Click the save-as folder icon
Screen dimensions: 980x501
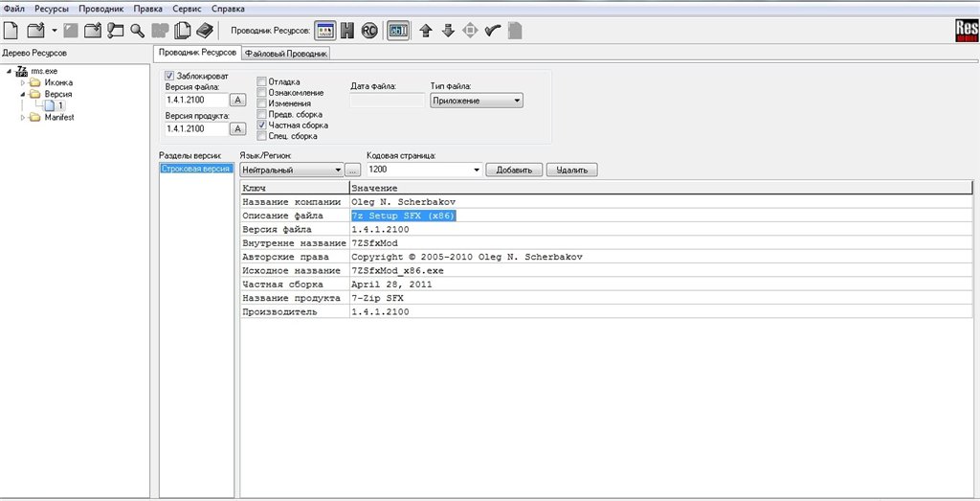pyautogui.click(x=93, y=30)
